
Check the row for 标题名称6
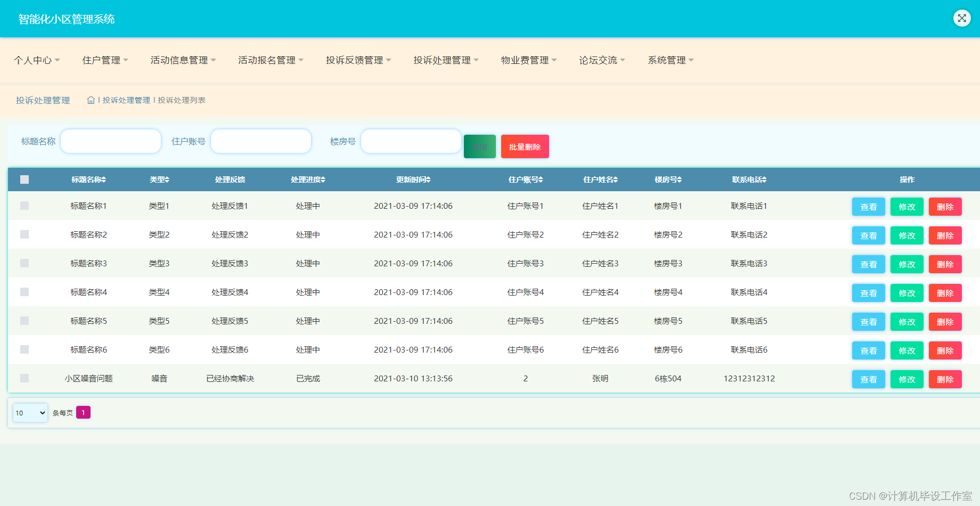pyautogui.click(x=24, y=349)
